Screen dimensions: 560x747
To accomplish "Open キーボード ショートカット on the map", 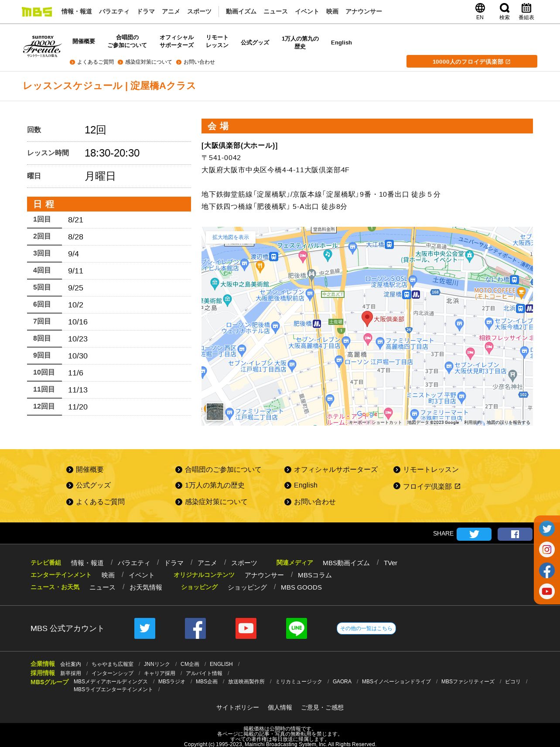I will click(x=376, y=423).
